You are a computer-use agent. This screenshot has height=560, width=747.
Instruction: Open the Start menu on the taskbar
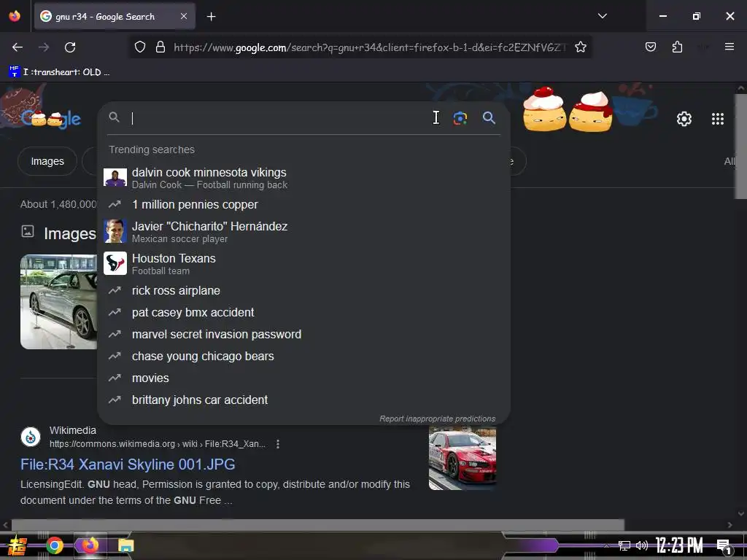[x=18, y=545]
